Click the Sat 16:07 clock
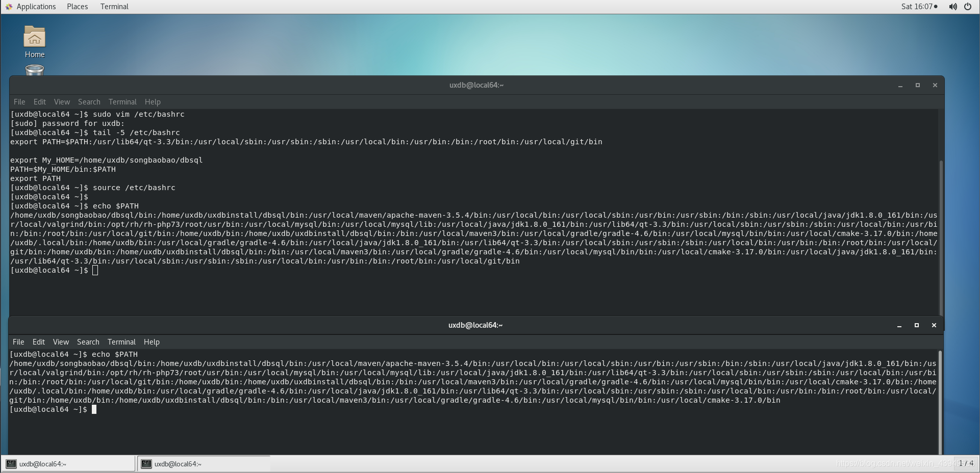Viewport: 980px width, 473px height. (x=919, y=7)
